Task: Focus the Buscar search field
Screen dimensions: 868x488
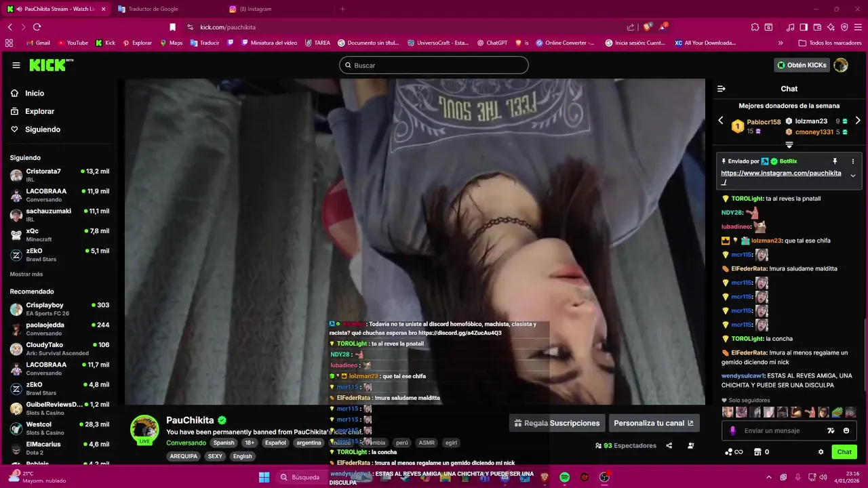Action: pos(434,65)
